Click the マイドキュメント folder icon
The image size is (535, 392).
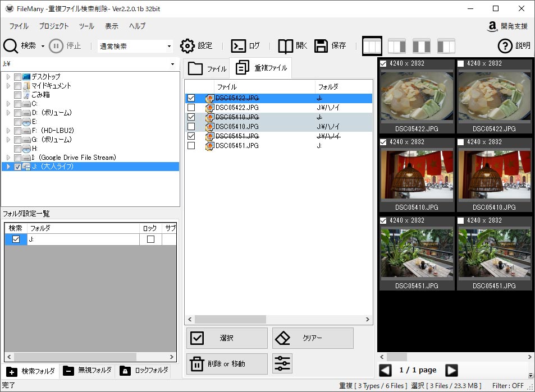[26, 86]
